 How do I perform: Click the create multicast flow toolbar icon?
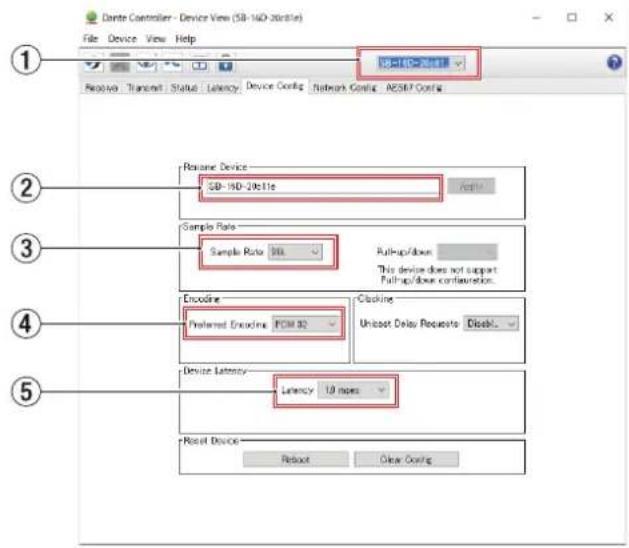coord(172,63)
